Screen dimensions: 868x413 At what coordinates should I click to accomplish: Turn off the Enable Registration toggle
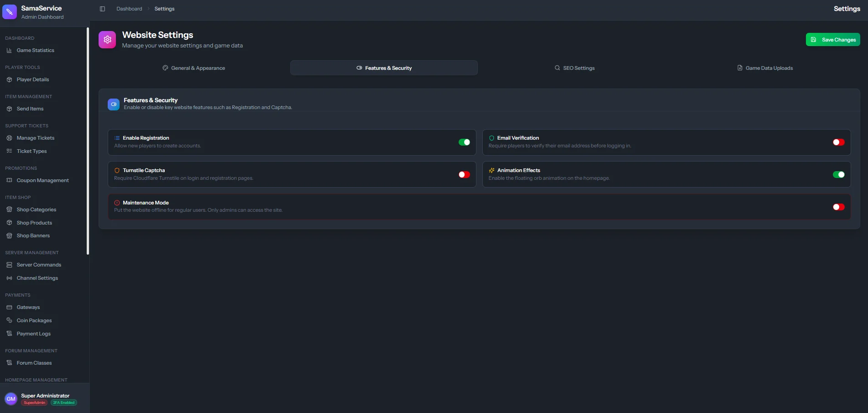(x=464, y=142)
